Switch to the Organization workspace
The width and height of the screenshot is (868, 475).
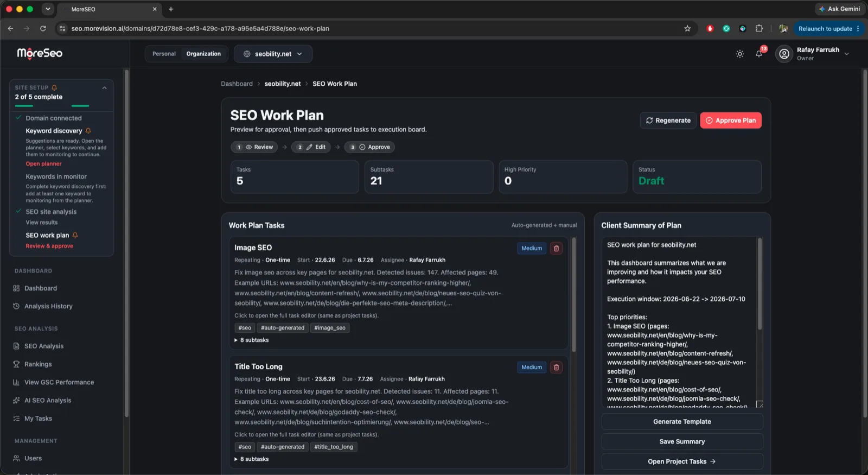[x=203, y=54]
